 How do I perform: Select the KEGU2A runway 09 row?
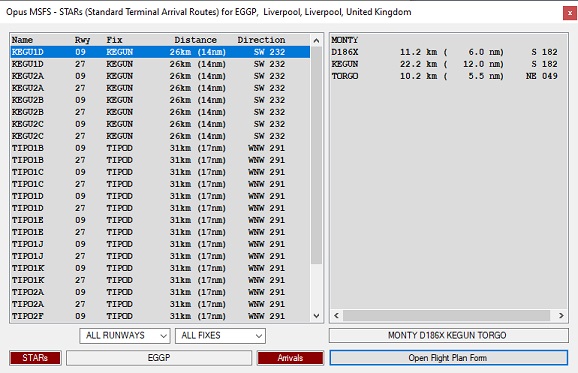click(x=160, y=76)
